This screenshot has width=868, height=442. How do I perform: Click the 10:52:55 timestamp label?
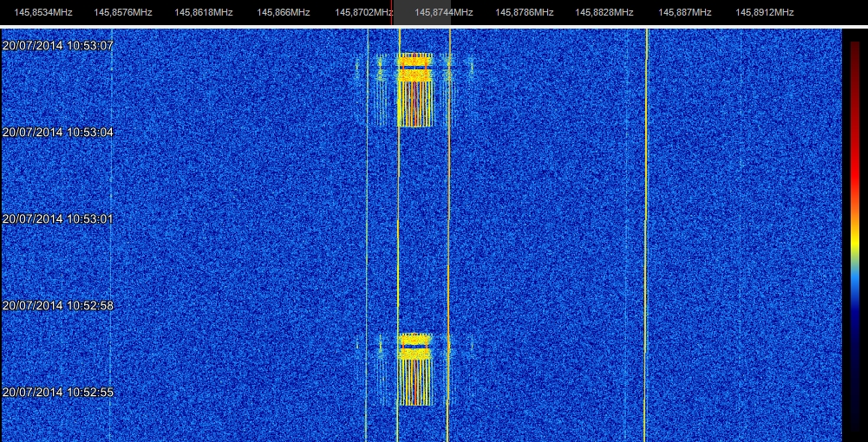coord(58,392)
